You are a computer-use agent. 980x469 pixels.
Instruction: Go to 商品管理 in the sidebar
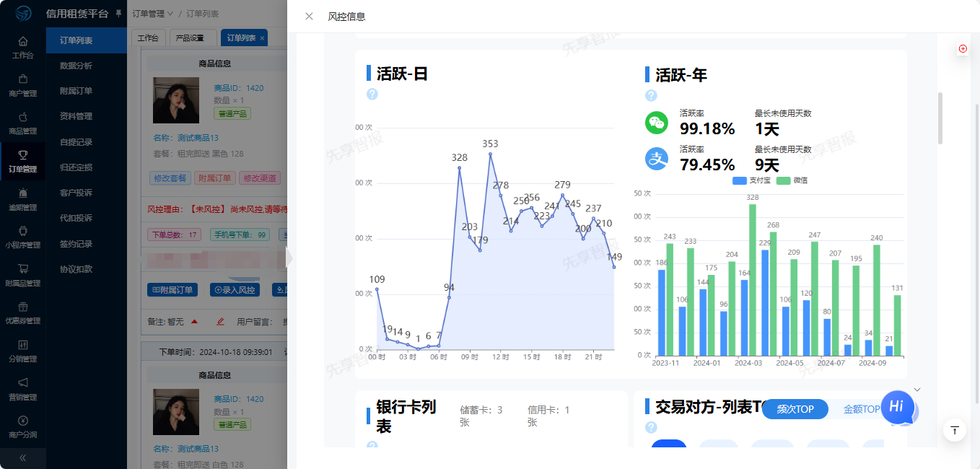[22, 122]
